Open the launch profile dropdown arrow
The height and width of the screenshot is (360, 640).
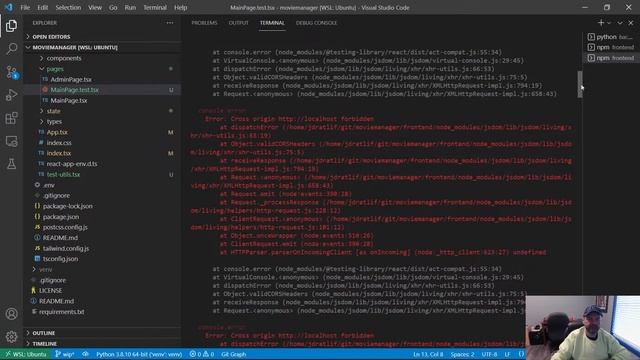(609, 23)
